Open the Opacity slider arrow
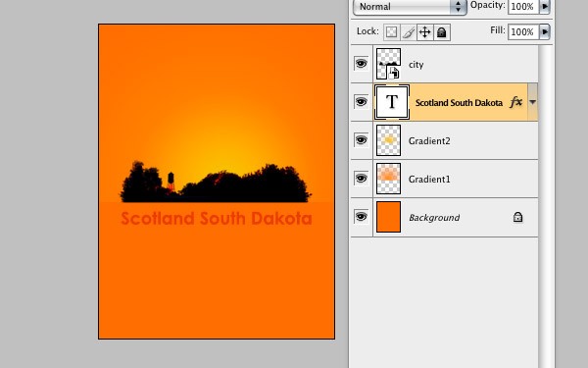Image resolution: width=588 pixels, height=368 pixels. tap(545, 7)
